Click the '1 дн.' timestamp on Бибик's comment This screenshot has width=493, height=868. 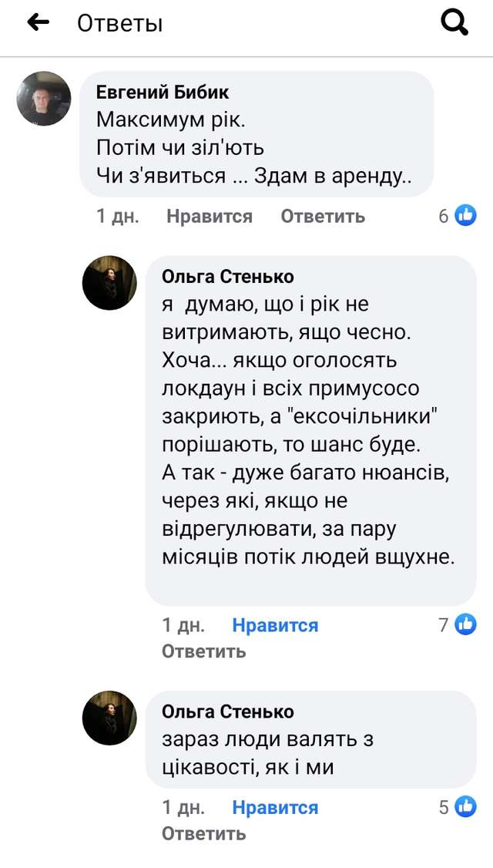118,217
